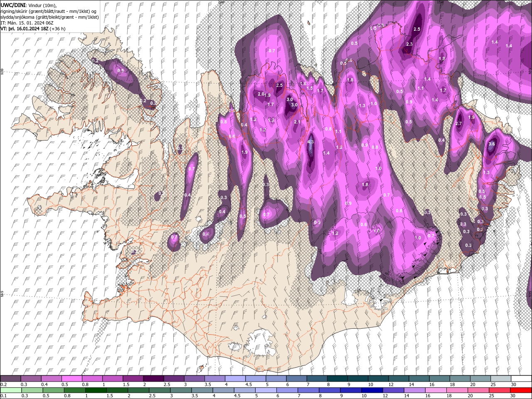Click the grey-teal 20 swatch in snow legend
532x399 pixels.
(480, 378)
